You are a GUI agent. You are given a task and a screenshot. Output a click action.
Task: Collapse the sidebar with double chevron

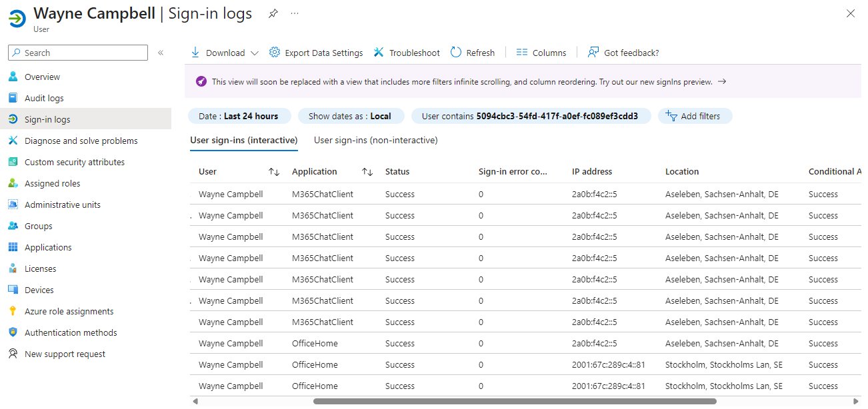click(161, 53)
